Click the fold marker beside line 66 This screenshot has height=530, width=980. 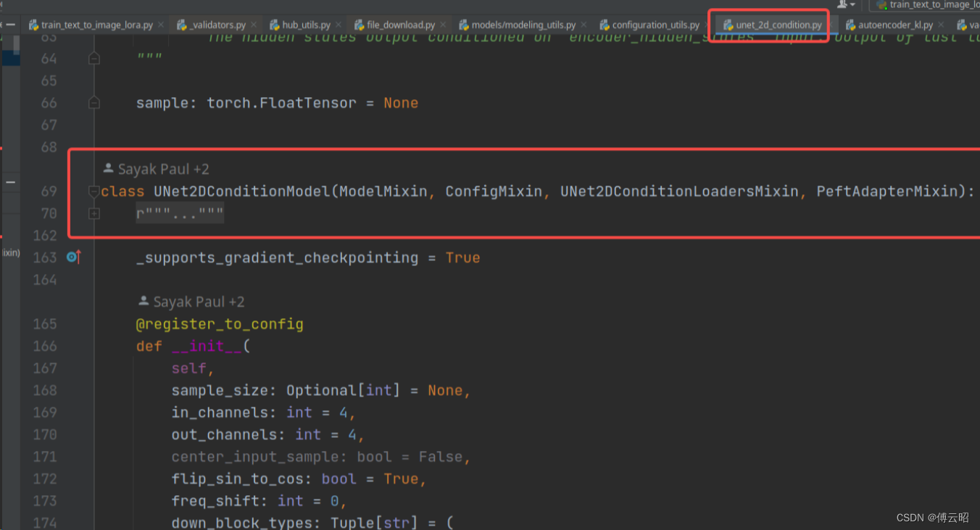(x=94, y=102)
